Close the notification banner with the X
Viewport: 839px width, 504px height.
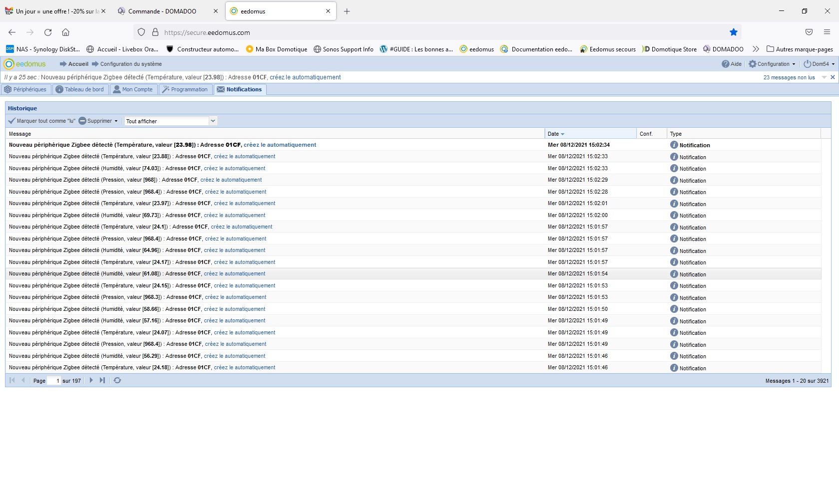pos(833,77)
